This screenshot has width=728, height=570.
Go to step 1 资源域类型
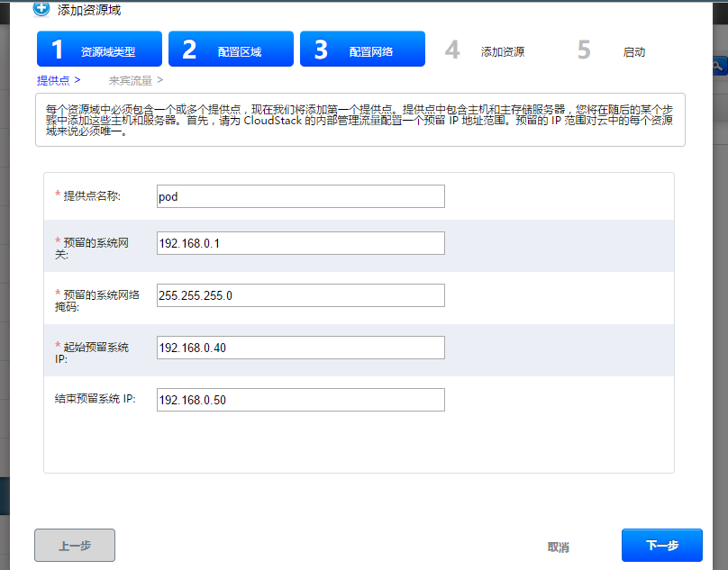(99, 50)
